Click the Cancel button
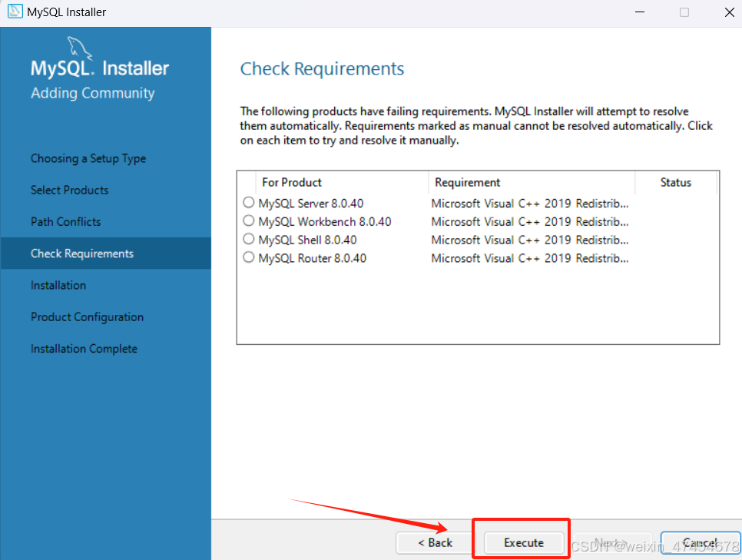Image resolution: width=742 pixels, height=560 pixels. 701,542
